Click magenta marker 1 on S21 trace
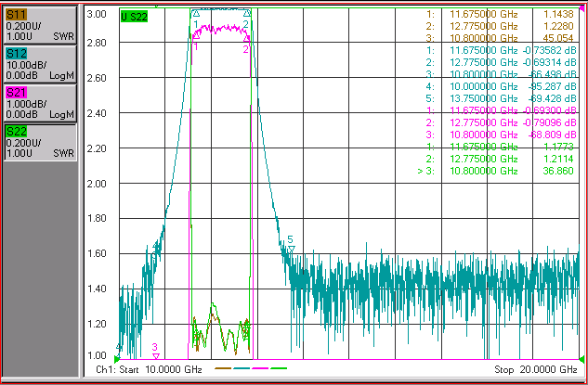The image size is (588, 385). coord(196,37)
